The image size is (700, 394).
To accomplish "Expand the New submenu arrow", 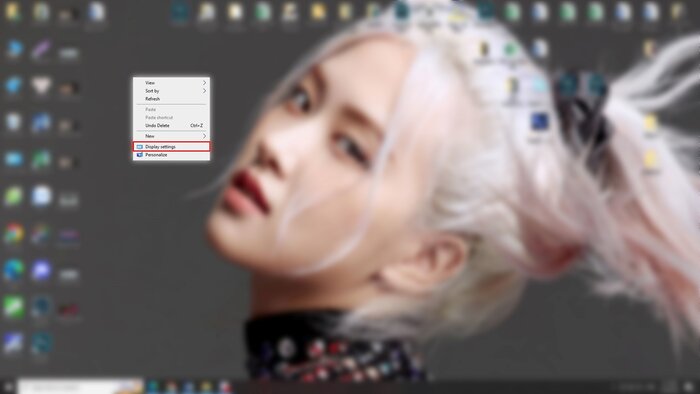I will coord(204,136).
